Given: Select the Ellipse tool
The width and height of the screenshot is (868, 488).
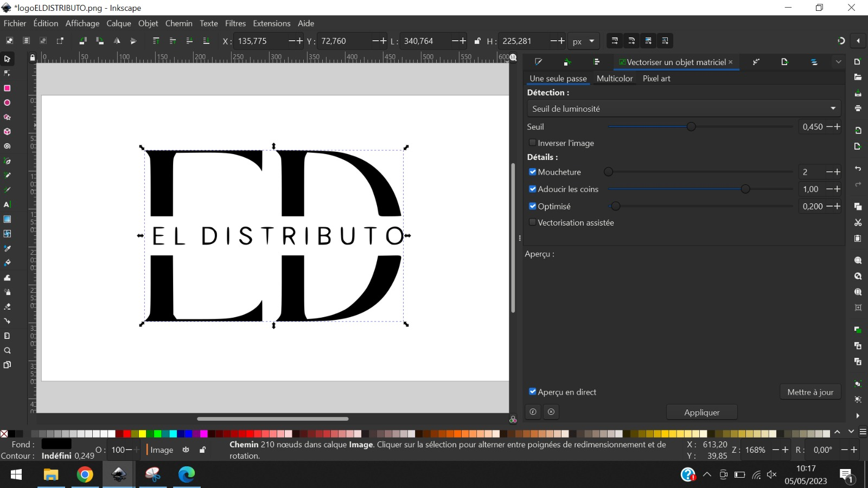Looking at the screenshot, I should (7, 102).
